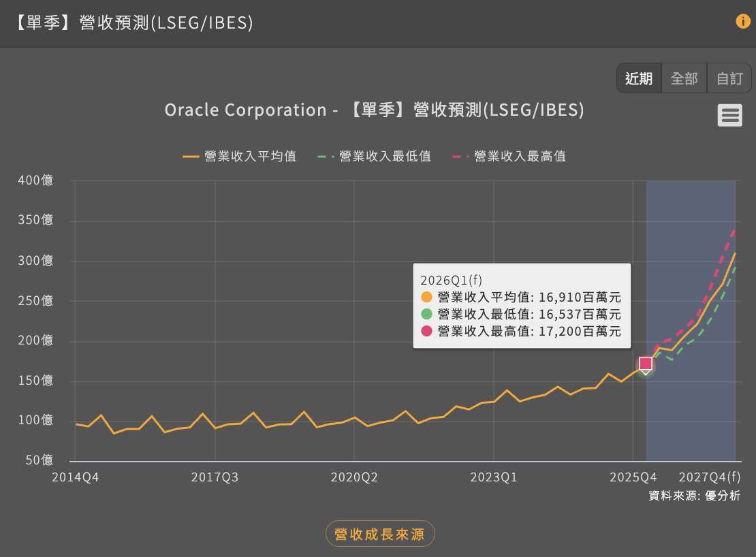
Task: Click the 【單季】營收預測 panel header title
Action: (132, 23)
